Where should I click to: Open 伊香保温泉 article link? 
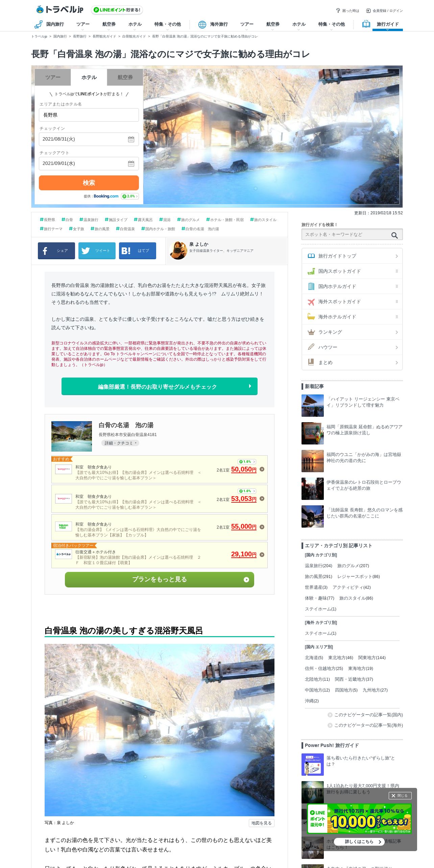(364, 485)
